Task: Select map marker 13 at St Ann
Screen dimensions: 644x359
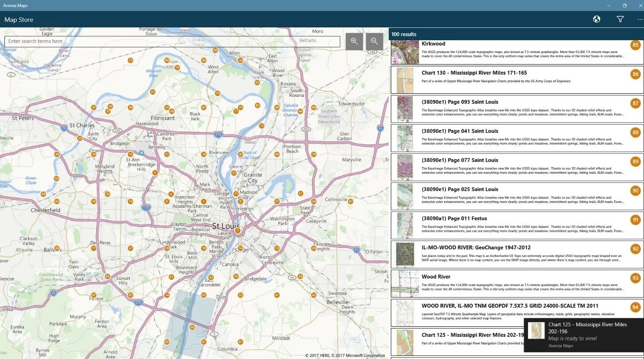Action: click(130, 154)
